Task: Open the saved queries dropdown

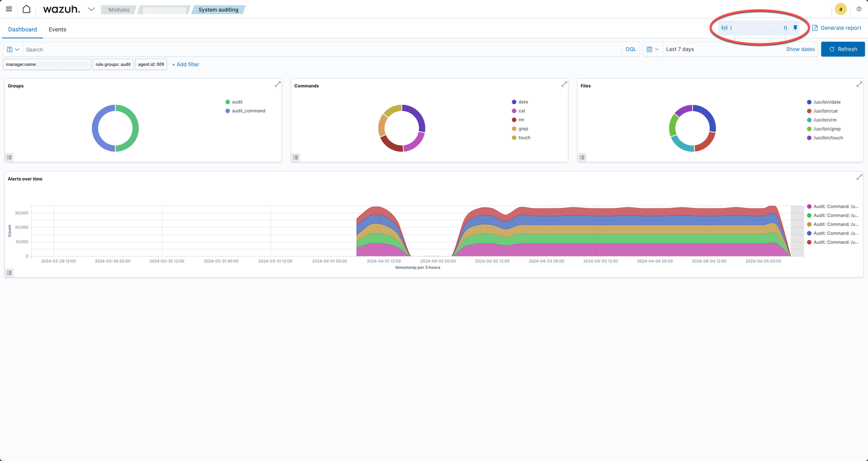Action: [x=13, y=49]
